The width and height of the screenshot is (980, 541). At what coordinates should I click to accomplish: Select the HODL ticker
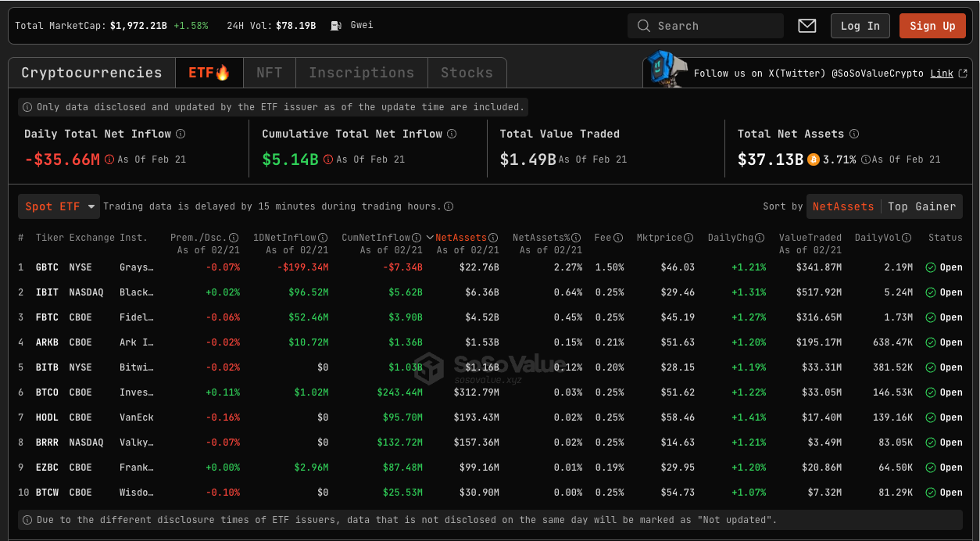(47, 417)
